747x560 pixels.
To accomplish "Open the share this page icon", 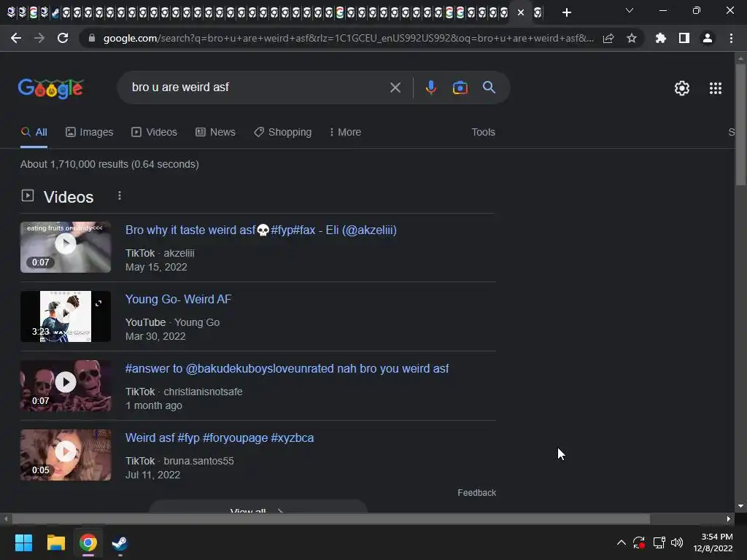I will click(x=608, y=38).
